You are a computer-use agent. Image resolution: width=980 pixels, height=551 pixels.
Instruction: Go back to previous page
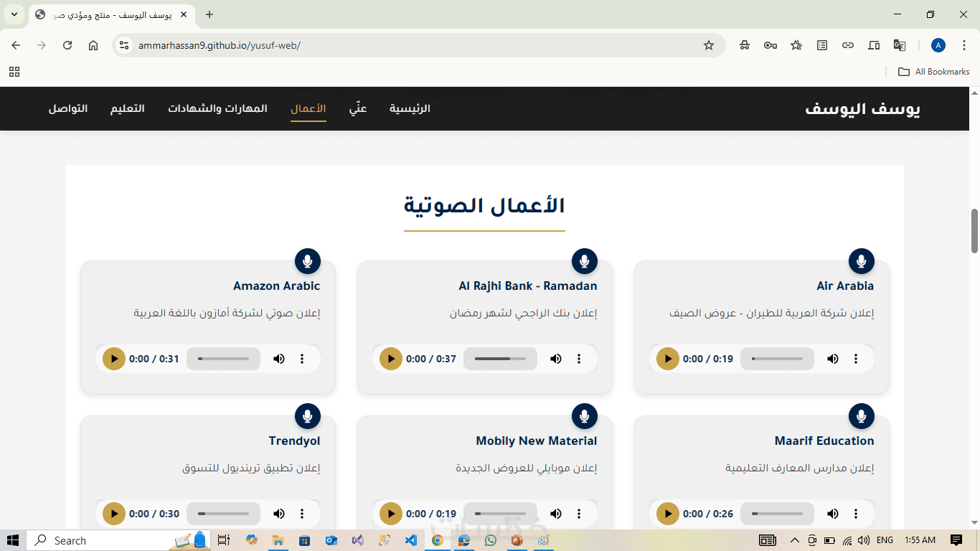(16, 45)
